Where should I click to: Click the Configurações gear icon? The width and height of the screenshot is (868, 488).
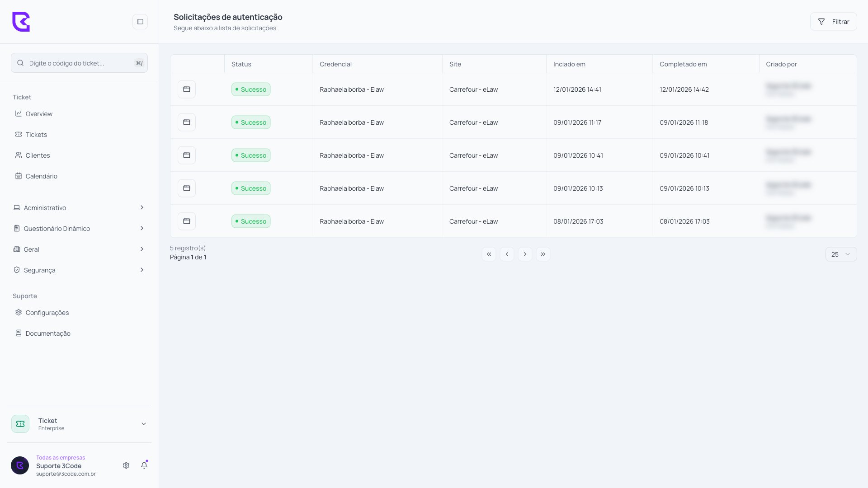[19, 313]
